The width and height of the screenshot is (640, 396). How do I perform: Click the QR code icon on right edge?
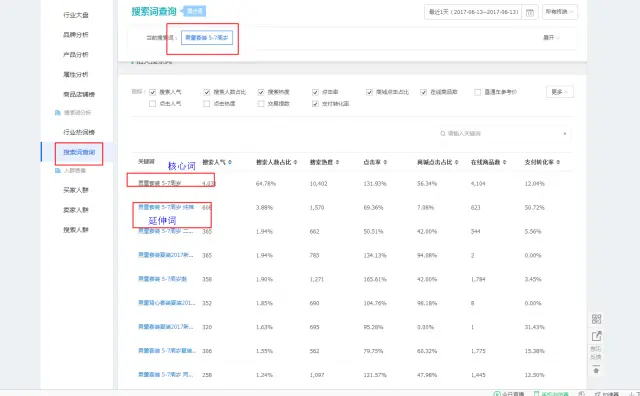click(x=596, y=319)
